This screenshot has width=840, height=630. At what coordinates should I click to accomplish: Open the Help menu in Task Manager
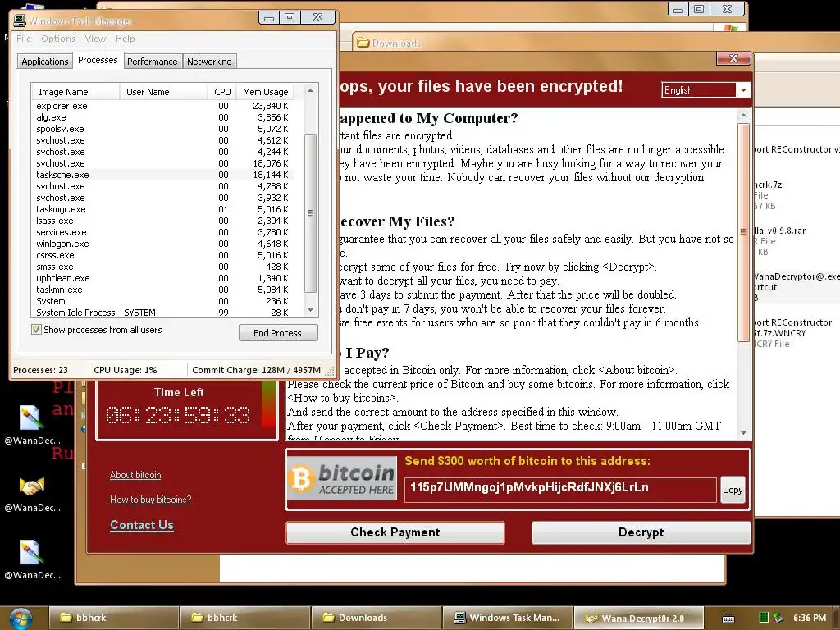pos(126,39)
